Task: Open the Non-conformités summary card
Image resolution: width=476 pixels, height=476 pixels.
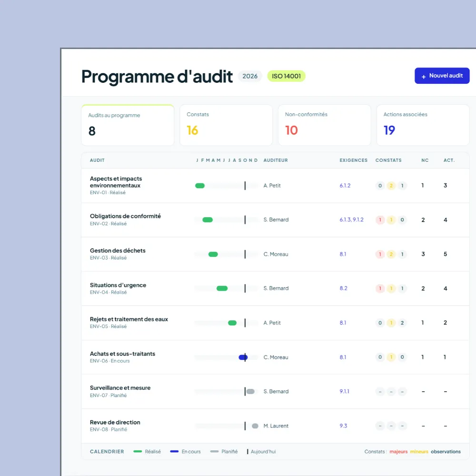Action: pos(324,125)
